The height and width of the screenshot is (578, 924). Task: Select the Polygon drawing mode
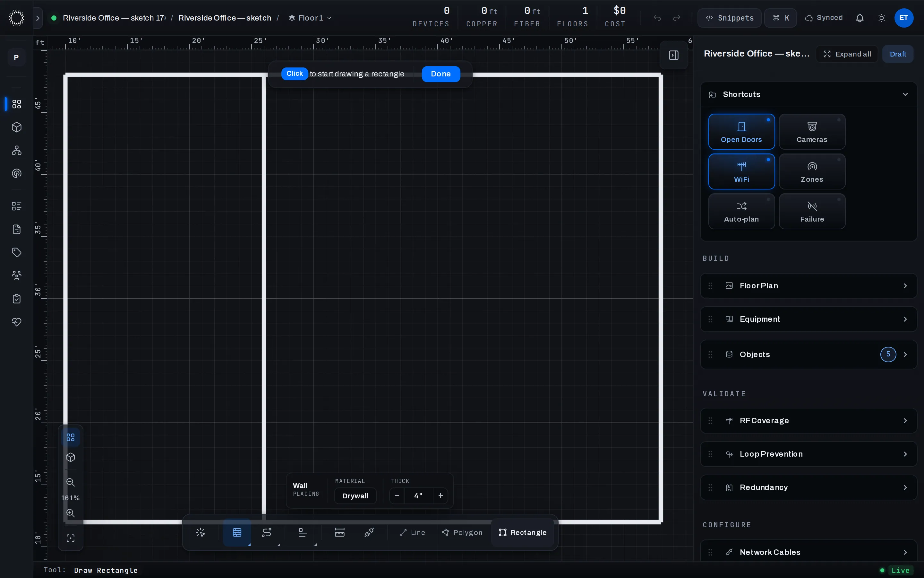[x=462, y=532]
